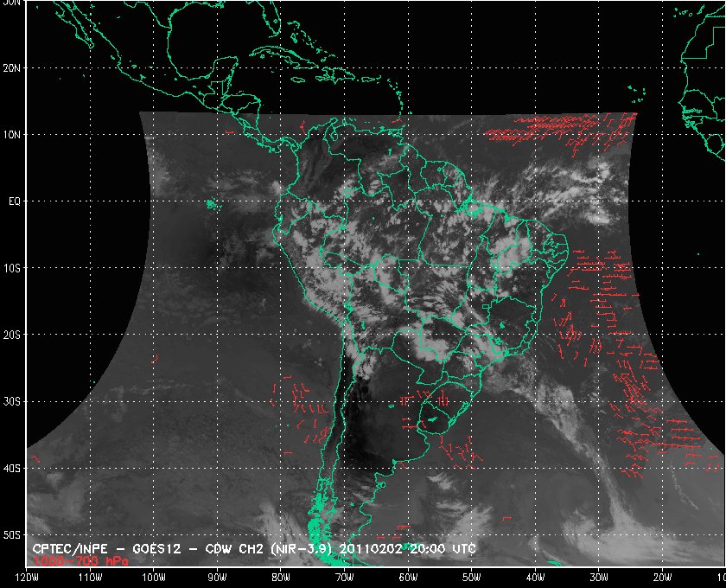Click the 70W longitude label
The image size is (726, 588).
(x=345, y=578)
